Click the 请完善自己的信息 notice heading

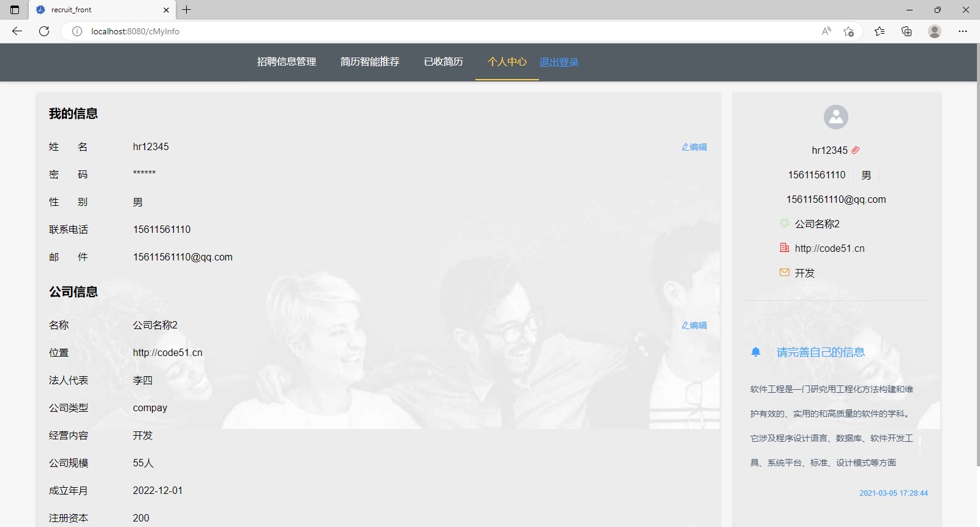[821, 352]
